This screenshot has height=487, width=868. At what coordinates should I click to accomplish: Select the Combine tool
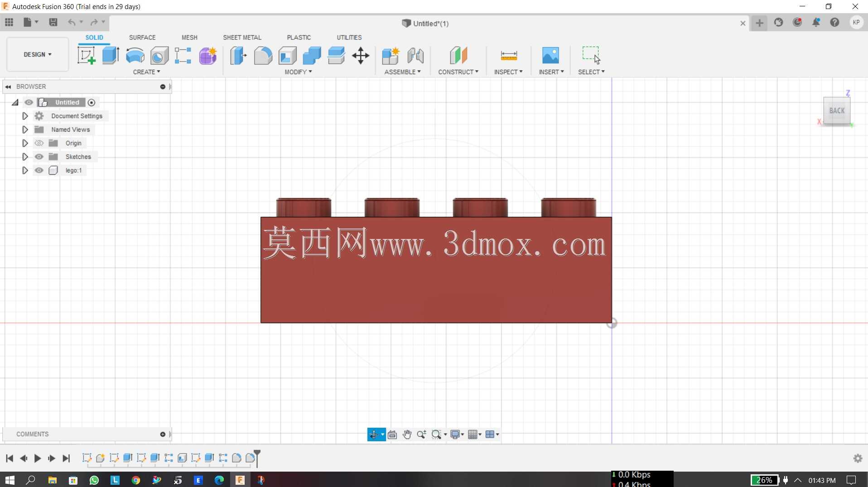click(312, 56)
